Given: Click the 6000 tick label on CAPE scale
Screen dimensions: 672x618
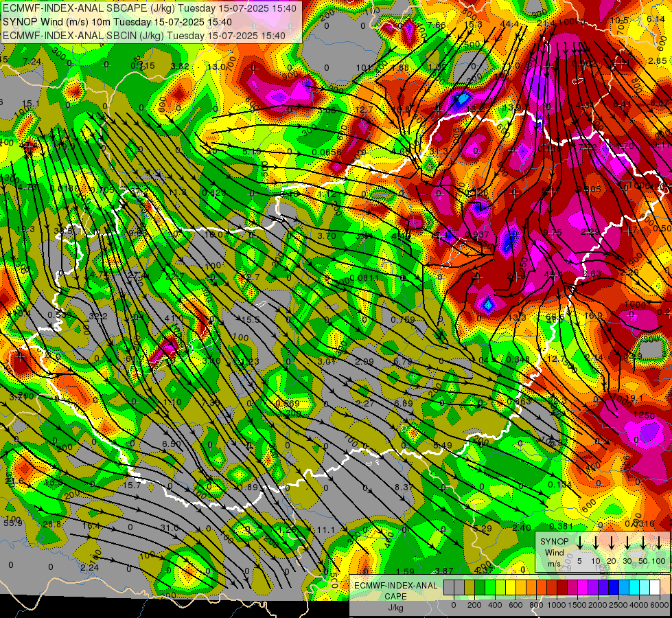Looking at the screenshot, I should (660, 606).
